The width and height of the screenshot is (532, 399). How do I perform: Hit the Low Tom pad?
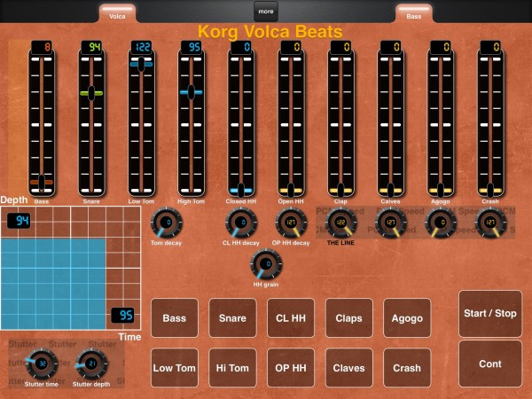[x=175, y=368]
